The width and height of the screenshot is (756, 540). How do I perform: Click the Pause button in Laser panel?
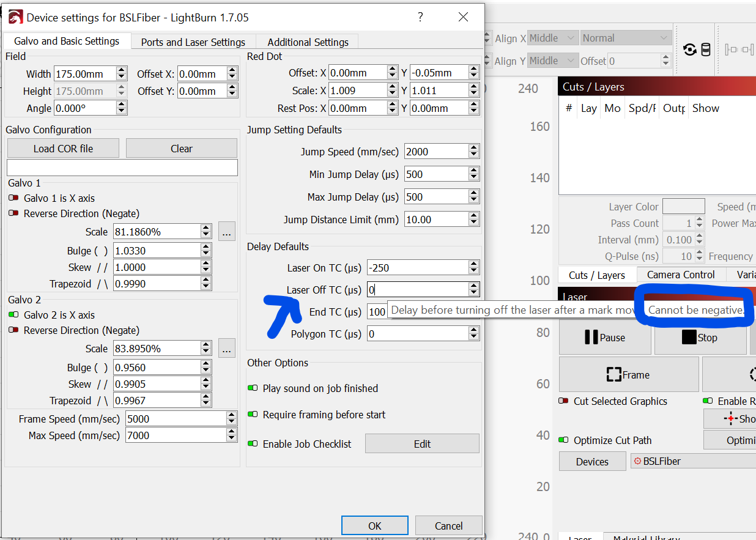pyautogui.click(x=605, y=338)
